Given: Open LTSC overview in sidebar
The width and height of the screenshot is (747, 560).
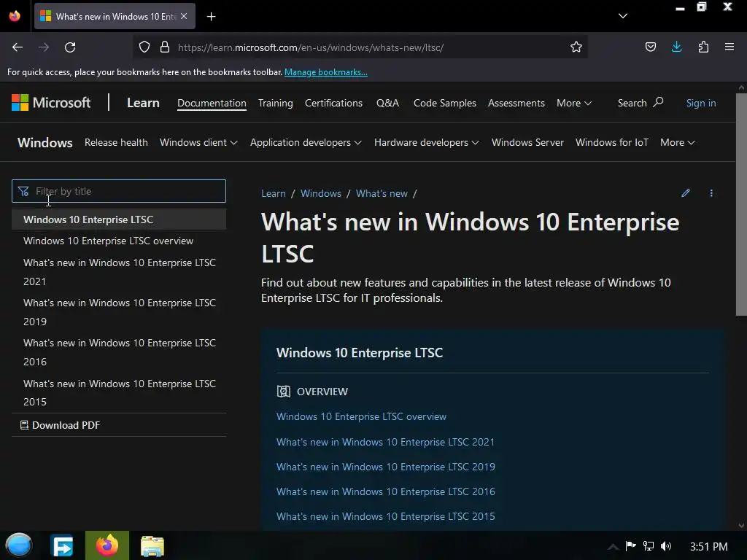Looking at the screenshot, I should coord(108,241).
